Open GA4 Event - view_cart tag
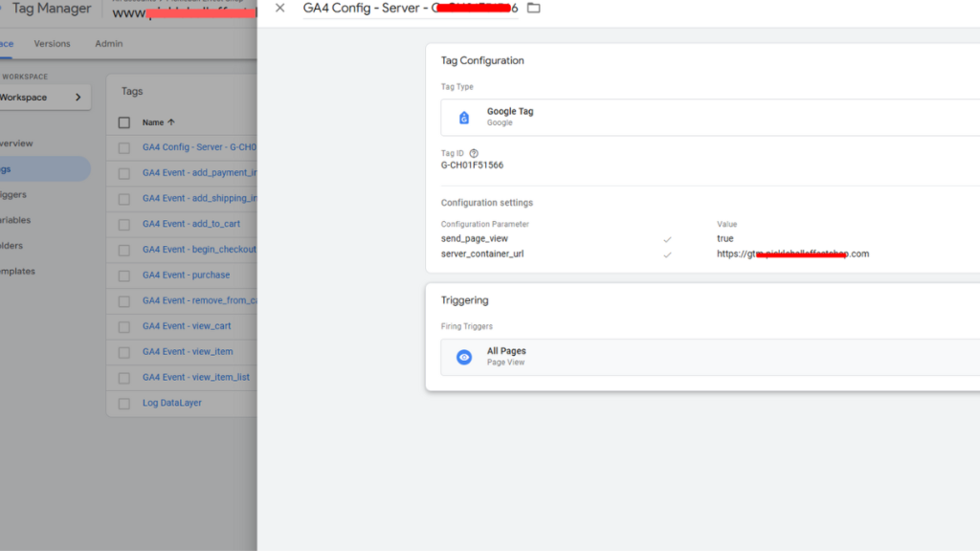This screenshot has height=551, width=980. [x=187, y=326]
